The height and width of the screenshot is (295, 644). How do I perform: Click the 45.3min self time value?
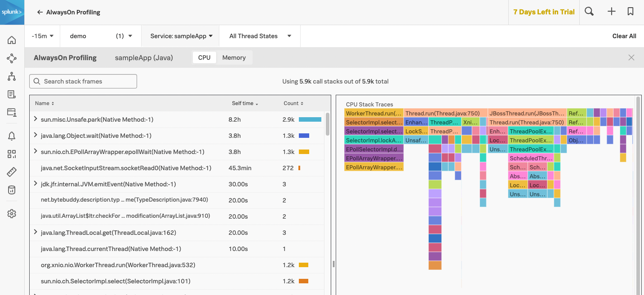pyautogui.click(x=240, y=168)
